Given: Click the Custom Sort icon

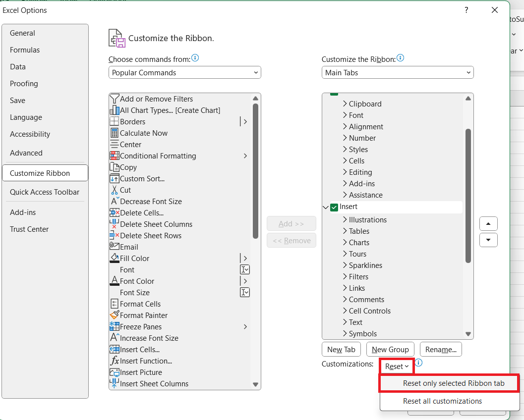Looking at the screenshot, I should (115, 178).
